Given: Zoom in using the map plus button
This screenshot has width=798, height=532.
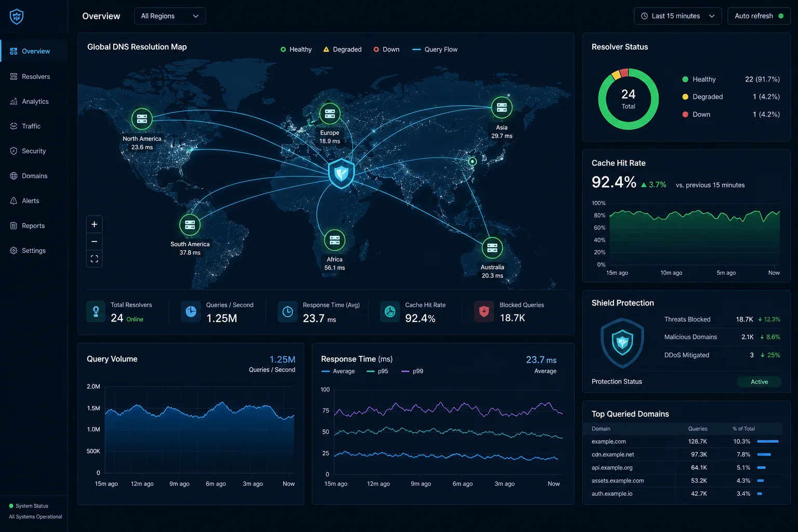Looking at the screenshot, I should point(94,224).
